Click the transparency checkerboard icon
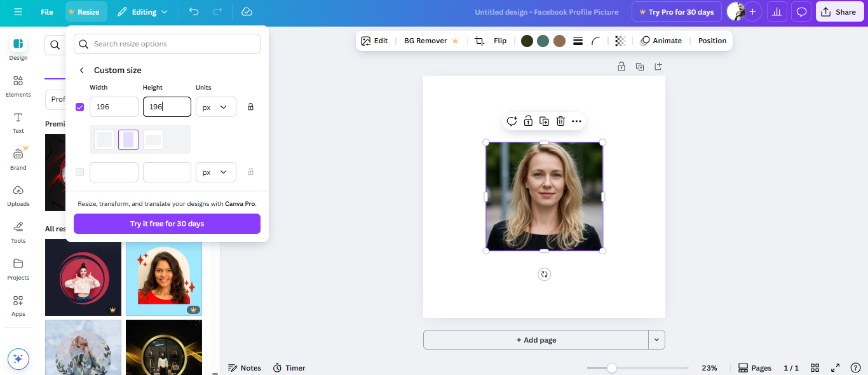The height and width of the screenshot is (375, 868). (x=620, y=41)
